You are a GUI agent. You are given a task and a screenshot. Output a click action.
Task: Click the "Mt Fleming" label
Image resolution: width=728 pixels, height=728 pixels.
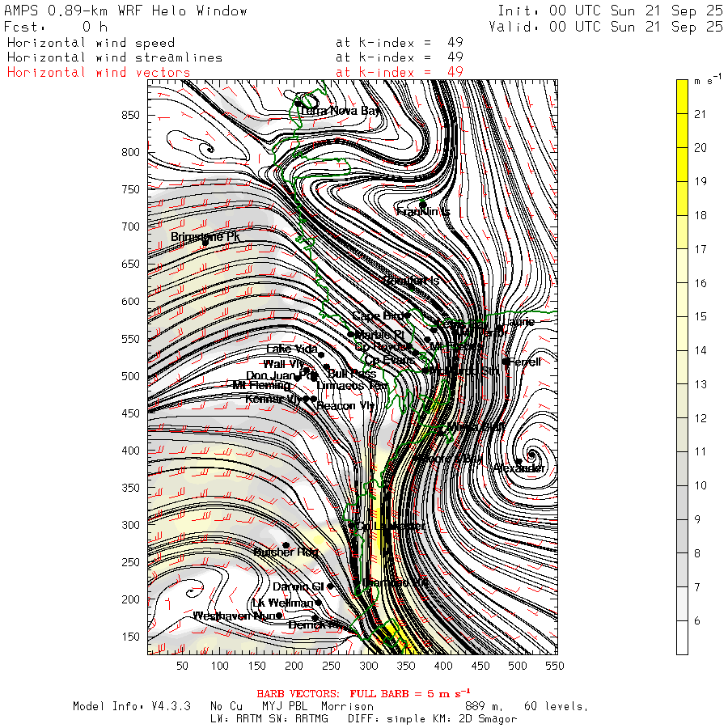(x=261, y=385)
